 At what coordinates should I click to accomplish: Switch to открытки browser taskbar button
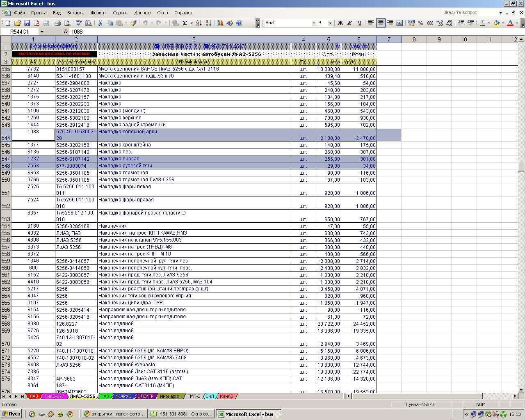pyautogui.click(x=115, y=414)
